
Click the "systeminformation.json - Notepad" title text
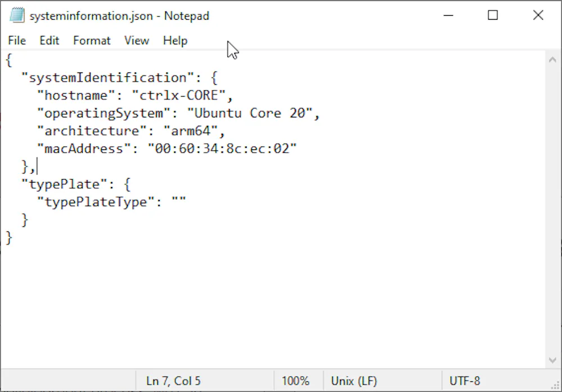click(119, 16)
